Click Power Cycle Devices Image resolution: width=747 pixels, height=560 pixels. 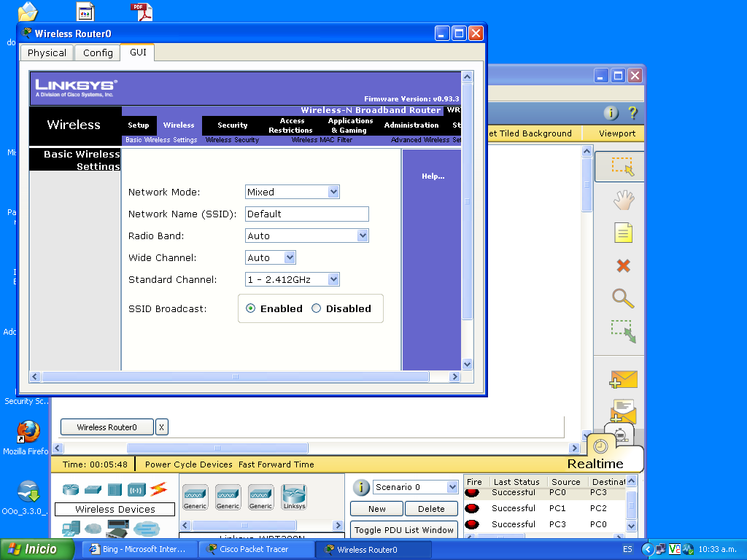(x=189, y=464)
